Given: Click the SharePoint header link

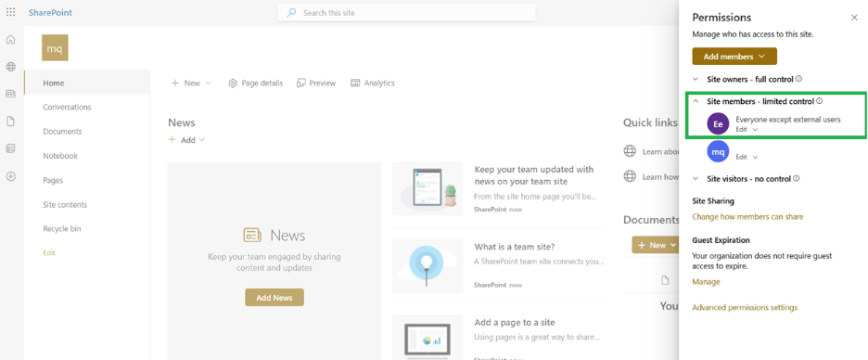Looking at the screenshot, I should [x=50, y=12].
